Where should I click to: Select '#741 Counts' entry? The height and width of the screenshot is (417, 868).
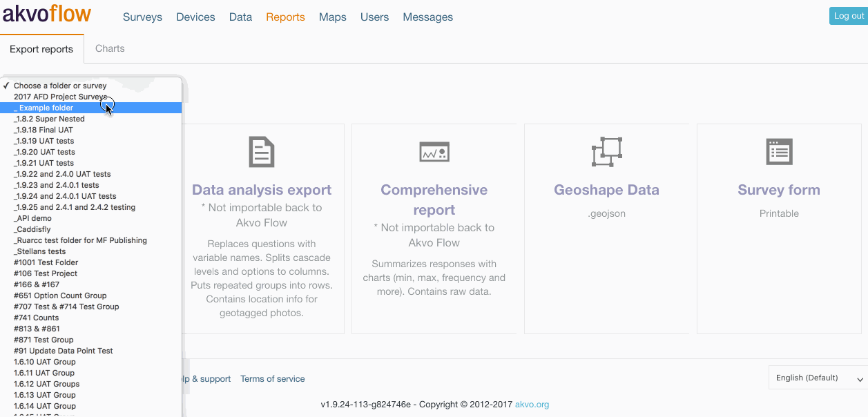click(x=91, y=318)
